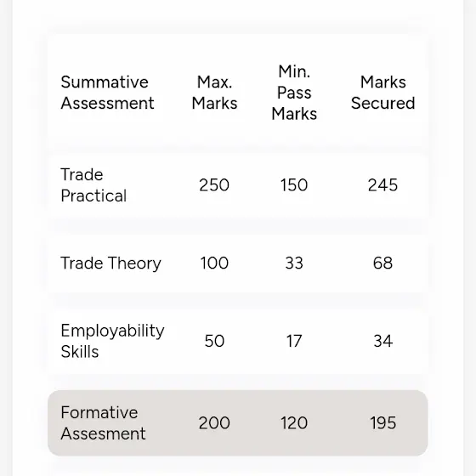This screenshot has height=476, width=476.
Task: Select Trade Theory marks secured 68
Action: pos(382,263)
